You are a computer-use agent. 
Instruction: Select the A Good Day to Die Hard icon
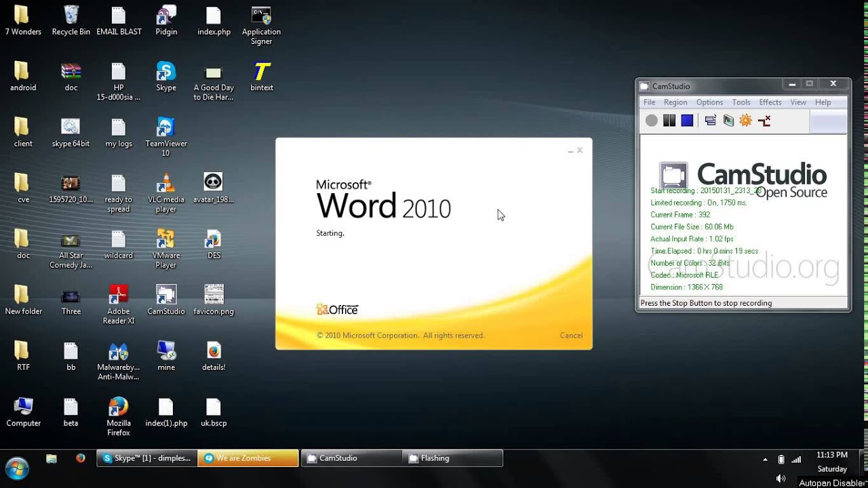pyautogui.click(x=214, y=81)
